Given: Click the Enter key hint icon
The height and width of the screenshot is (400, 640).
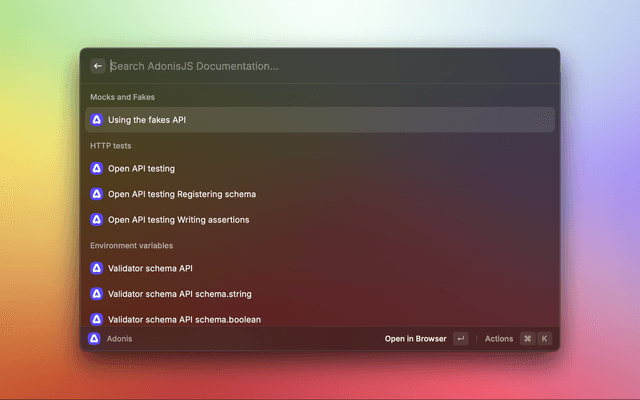Looking at the screenshot, I should [460, 339].
